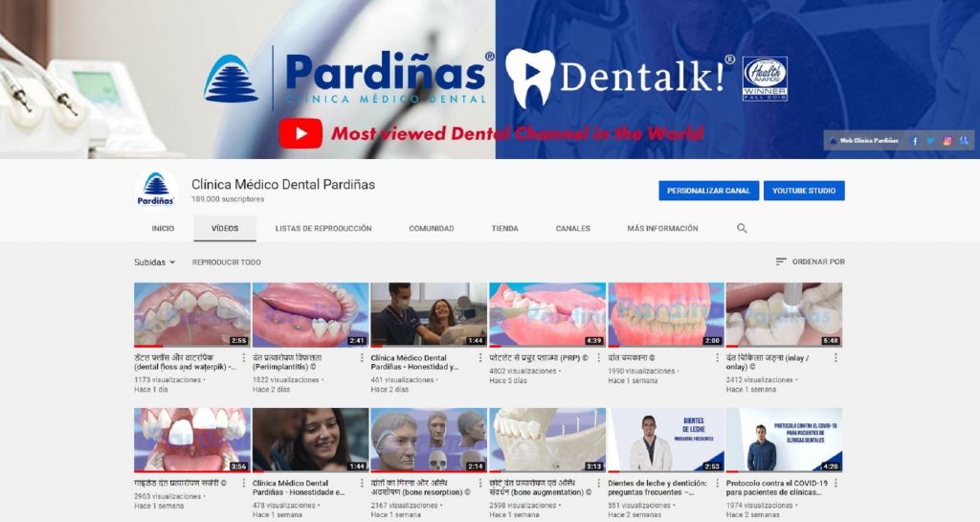Open the Instagram icon in banner
The width and height of the screenshot is (980, 522).
[x=947, y=141]
